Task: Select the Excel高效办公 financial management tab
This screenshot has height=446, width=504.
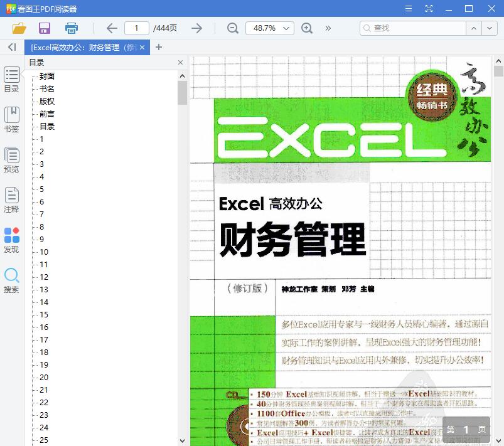Action: pyautogui.click(x=82, y=47)
